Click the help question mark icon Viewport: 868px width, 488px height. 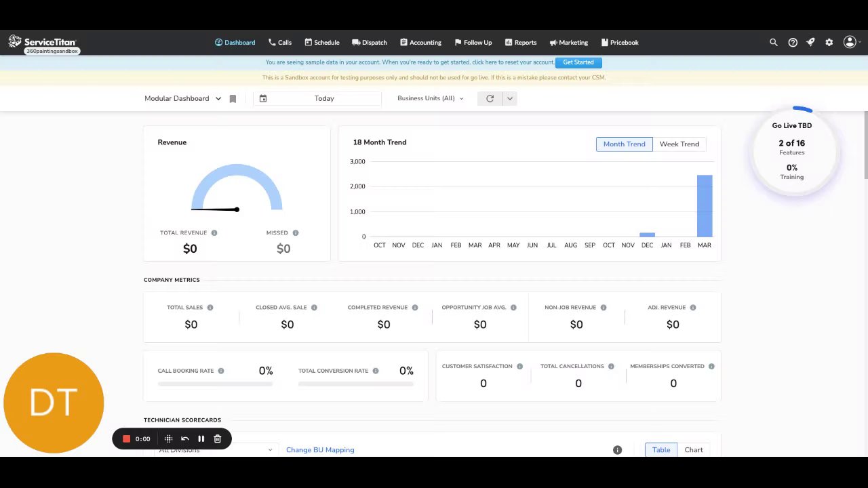pyautogui.click(x=792, y=42)
